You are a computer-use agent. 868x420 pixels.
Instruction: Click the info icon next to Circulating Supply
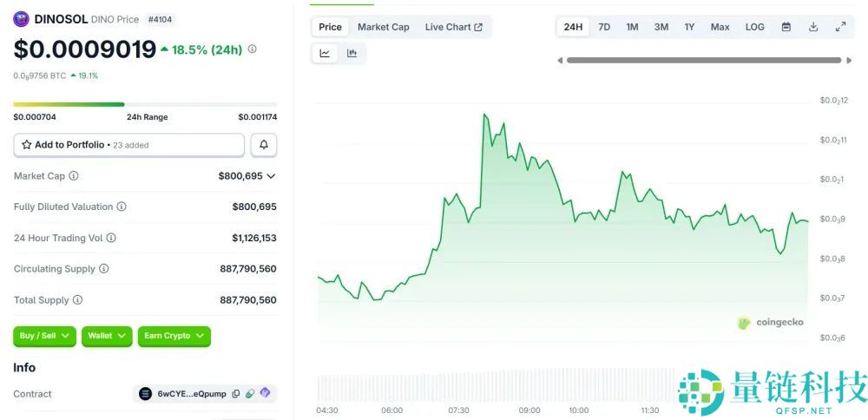click(x=104, y=269)
